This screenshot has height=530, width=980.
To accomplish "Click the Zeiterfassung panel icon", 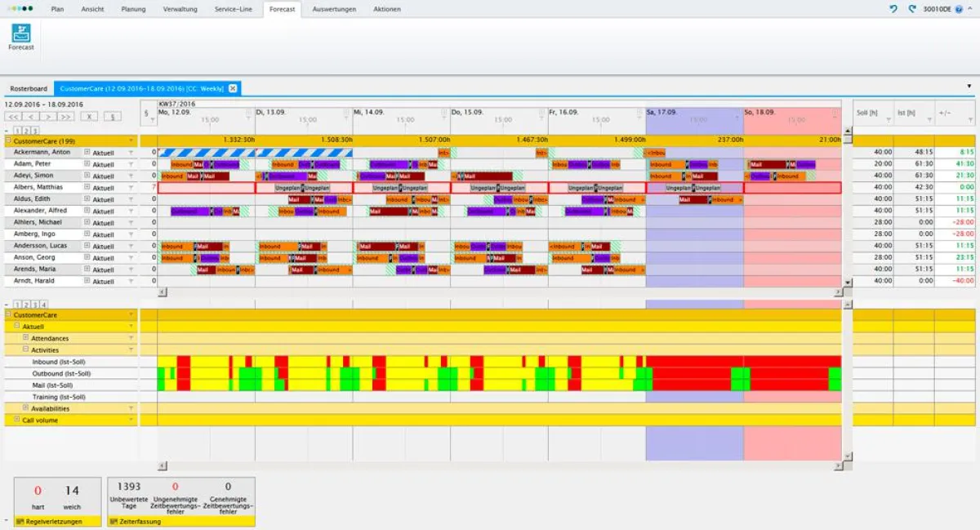I will 113,521.
